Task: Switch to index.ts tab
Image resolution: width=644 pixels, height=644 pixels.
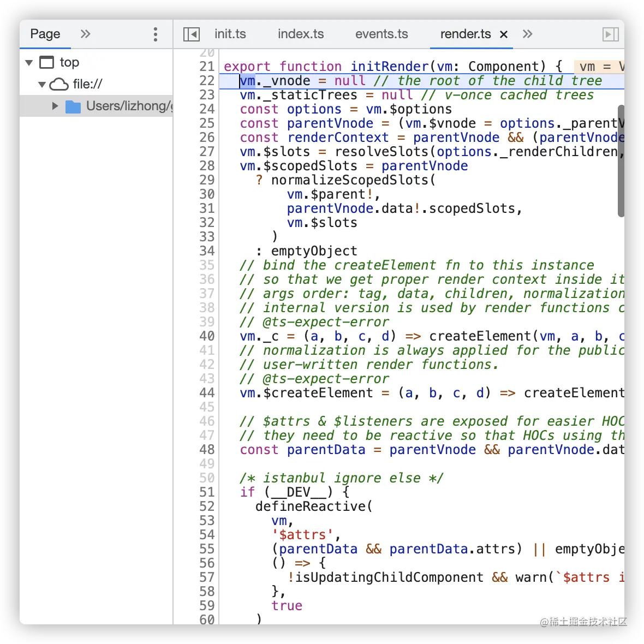Action: [301, 34]
